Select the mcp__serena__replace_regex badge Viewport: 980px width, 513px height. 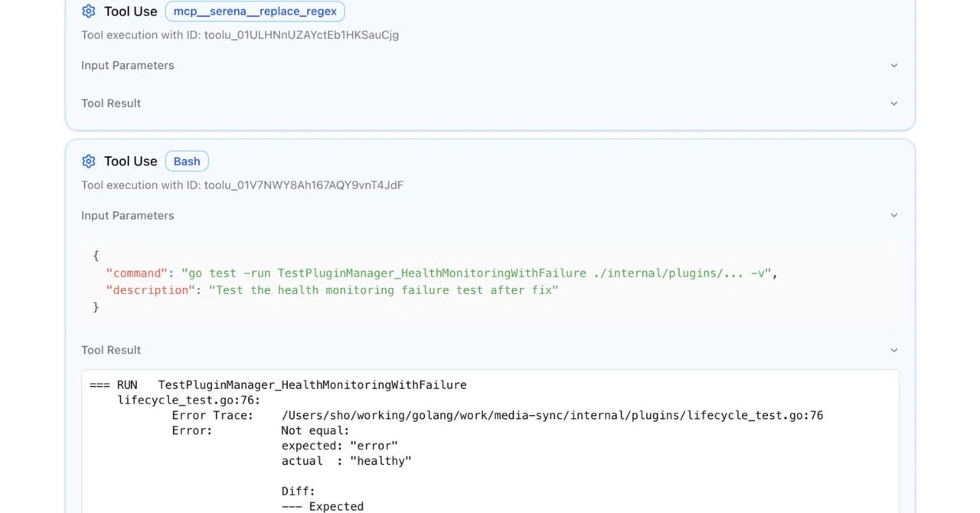point(255,11)
